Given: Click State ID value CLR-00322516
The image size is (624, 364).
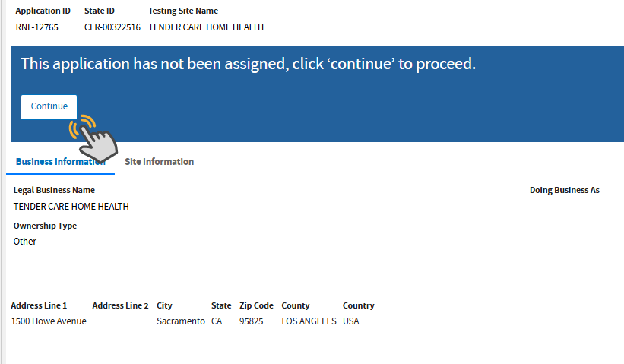Looking at the screenshot, I should point(112,27).
